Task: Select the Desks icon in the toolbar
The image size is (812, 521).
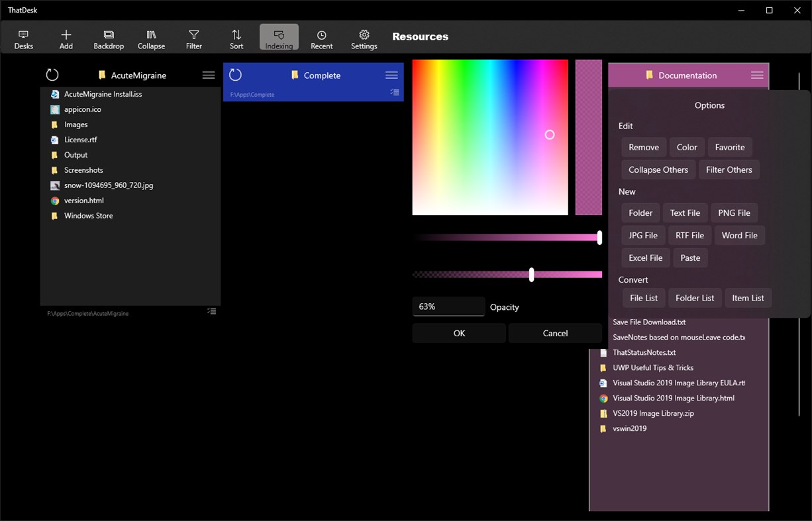Action: tap(23, 37)
